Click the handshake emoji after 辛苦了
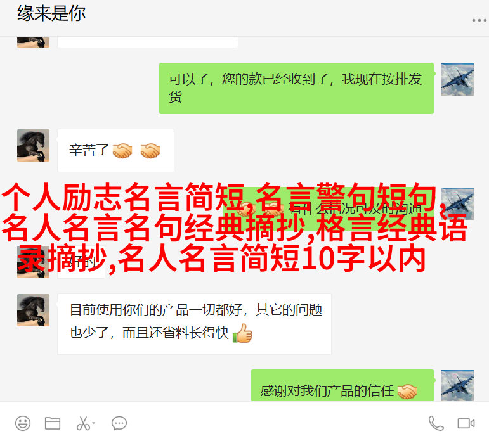The width and height of the screenshot is (489, 448). coord(122,151)
